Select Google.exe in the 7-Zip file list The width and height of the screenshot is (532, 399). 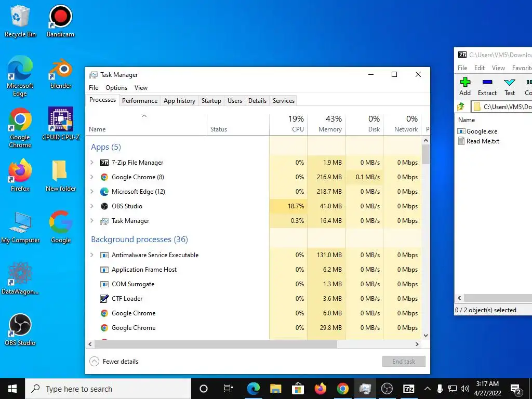(477, 131)
